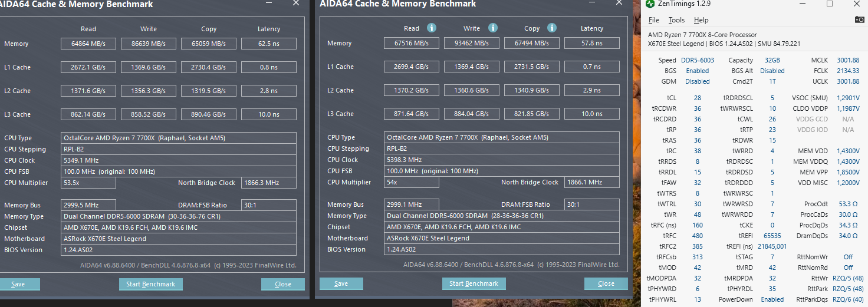Select CPU Multiplier value 53.5x
The height and width of the screenshot is (307, 868).
pyautogui.click(x=88, y=183)
